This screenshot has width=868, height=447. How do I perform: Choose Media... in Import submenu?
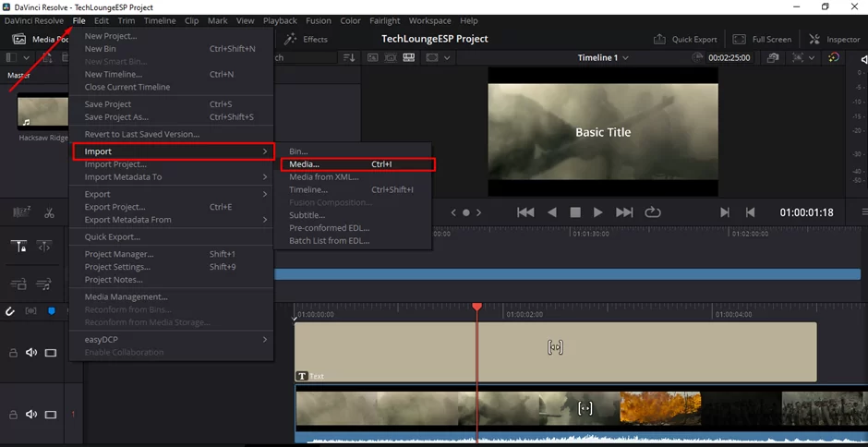pos(357,164)
